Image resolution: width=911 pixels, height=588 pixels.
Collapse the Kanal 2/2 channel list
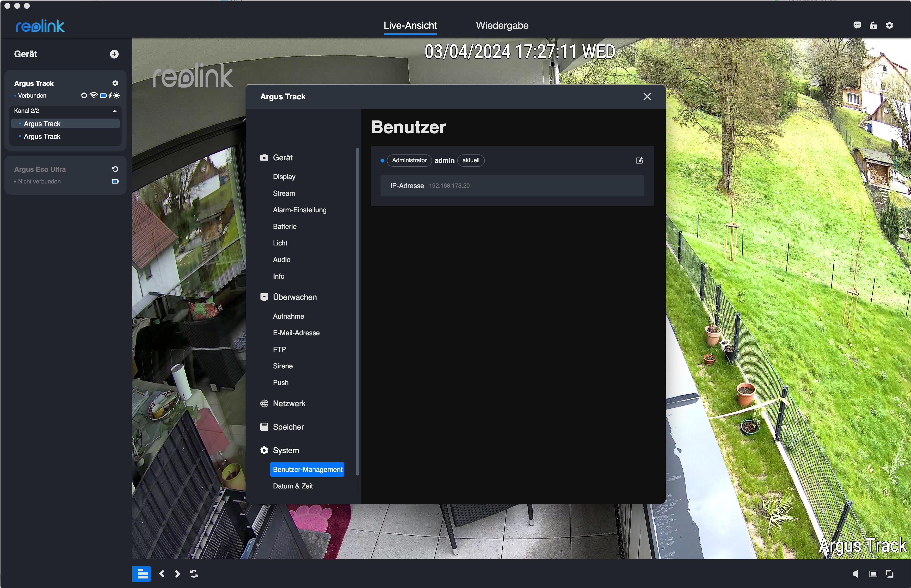pos(114,111)
